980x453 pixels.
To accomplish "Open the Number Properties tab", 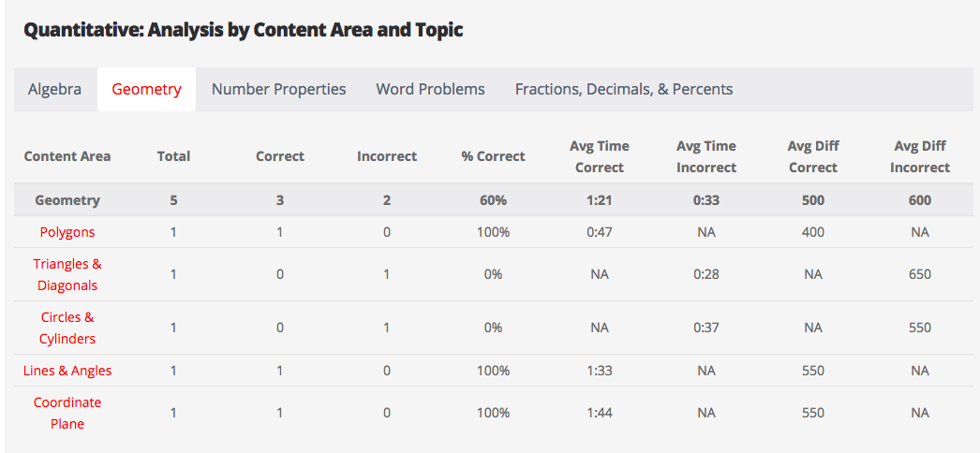I will click(x=278, y=89).
